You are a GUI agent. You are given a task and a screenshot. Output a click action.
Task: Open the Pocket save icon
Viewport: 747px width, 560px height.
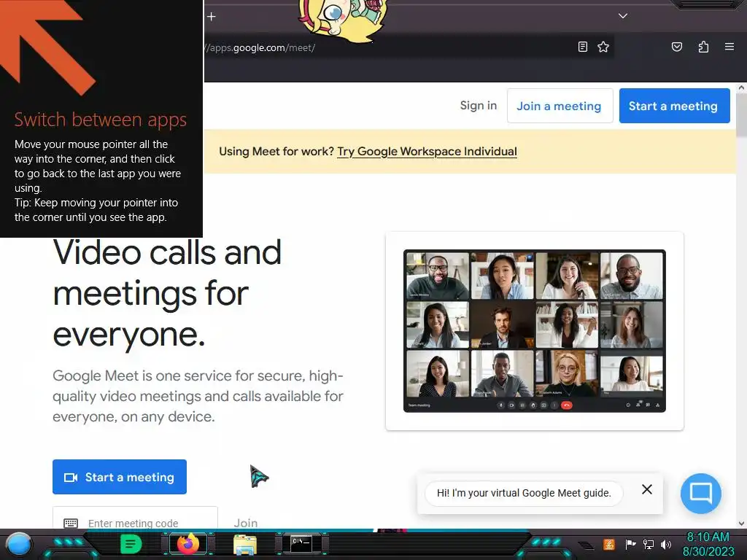point(676,47)
